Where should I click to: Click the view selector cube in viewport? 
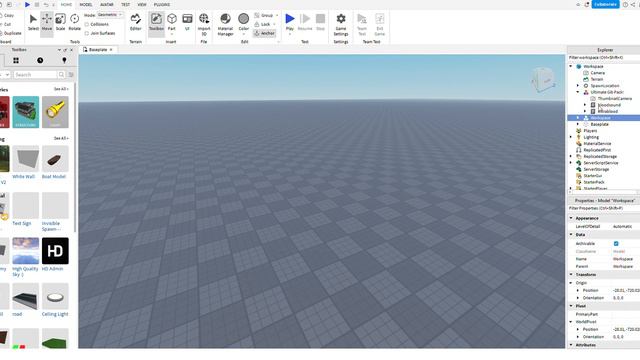point(544,80)
